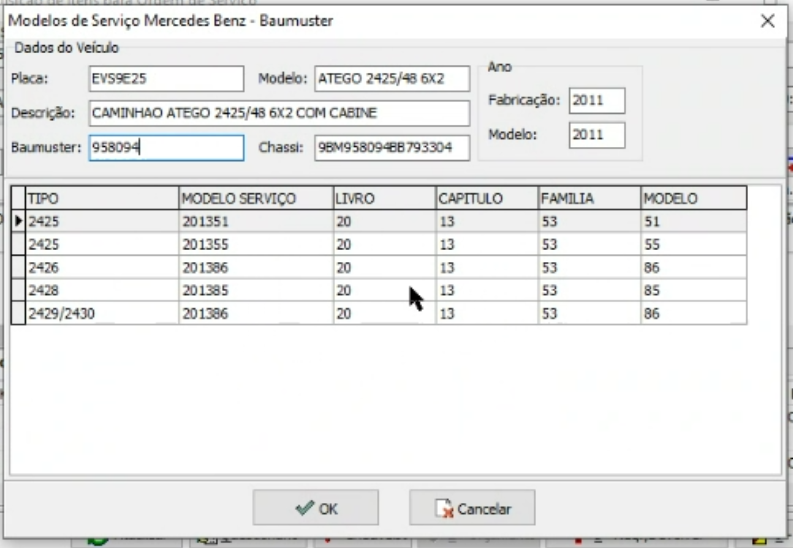
Task: Click modelo serviço cell 201351
Action: click(256, 221)
